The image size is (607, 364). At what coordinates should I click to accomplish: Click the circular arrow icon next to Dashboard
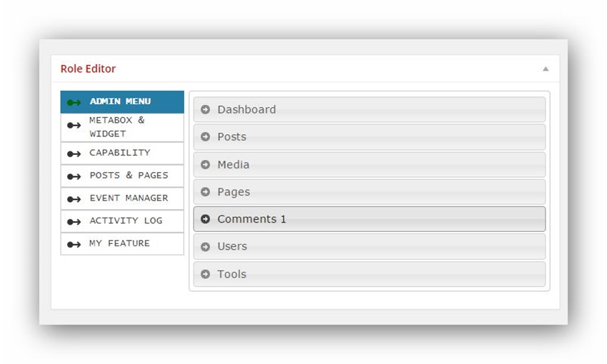click(x=206, y=110)
